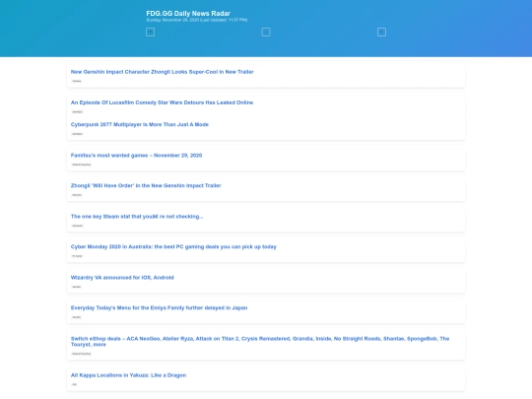
Task: Click source tag under Genshin Super-Cool trailer headline
Action: click(x=77, y=81)
